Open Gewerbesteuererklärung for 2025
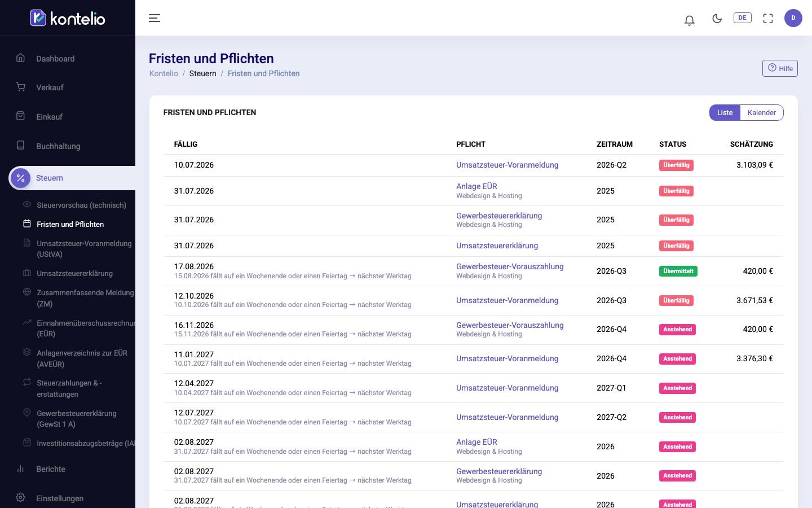This screenshot has width=812, height=508. tap(499, 216)
